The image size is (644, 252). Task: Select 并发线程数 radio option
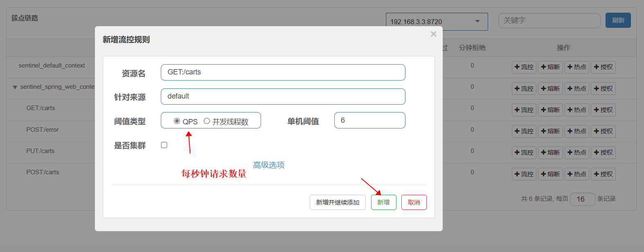click(x=207, y=121)
